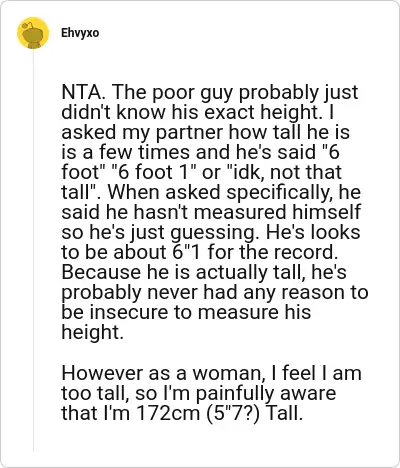Click the phrase "6 foot 1" in quotes

[154, 172]
